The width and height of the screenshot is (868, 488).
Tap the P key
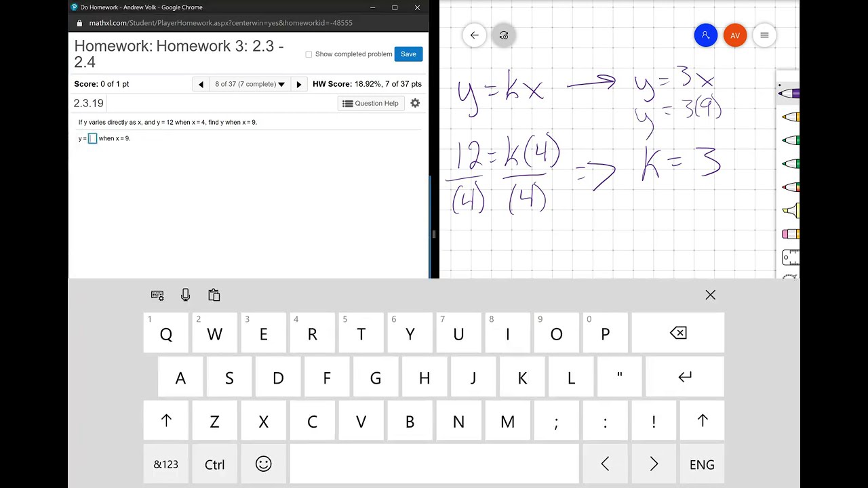point(606,333)
